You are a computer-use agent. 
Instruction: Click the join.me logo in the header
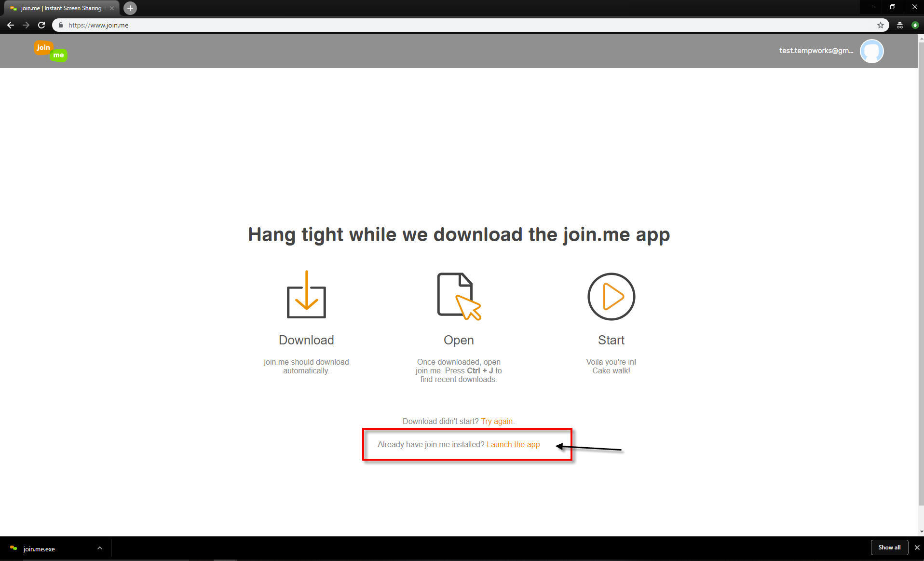[x=50, y=51]
